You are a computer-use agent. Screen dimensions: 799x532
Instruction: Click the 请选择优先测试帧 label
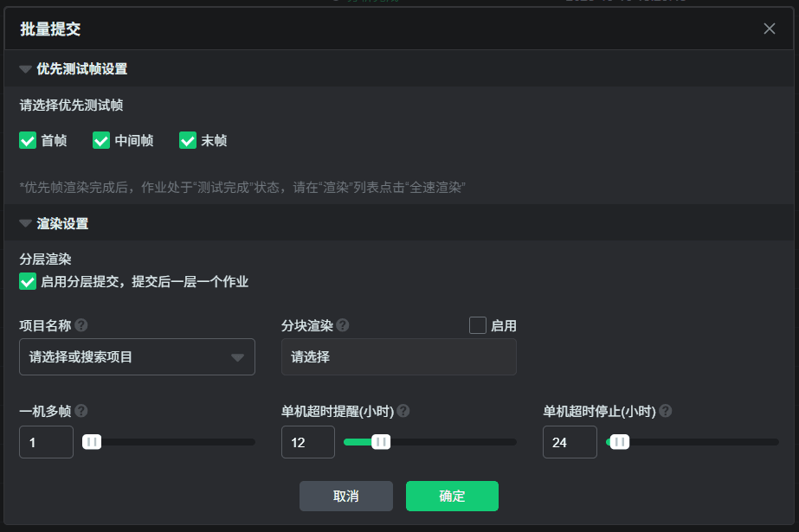71,106
